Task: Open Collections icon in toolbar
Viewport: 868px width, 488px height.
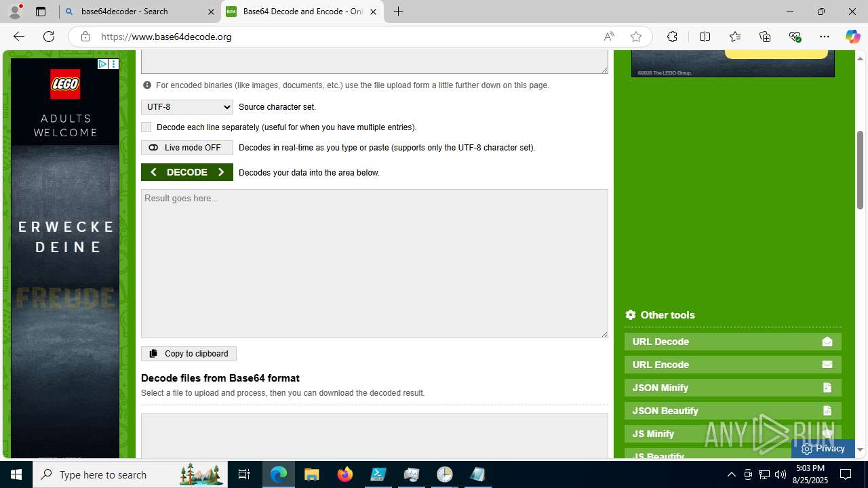Action: 765,37
